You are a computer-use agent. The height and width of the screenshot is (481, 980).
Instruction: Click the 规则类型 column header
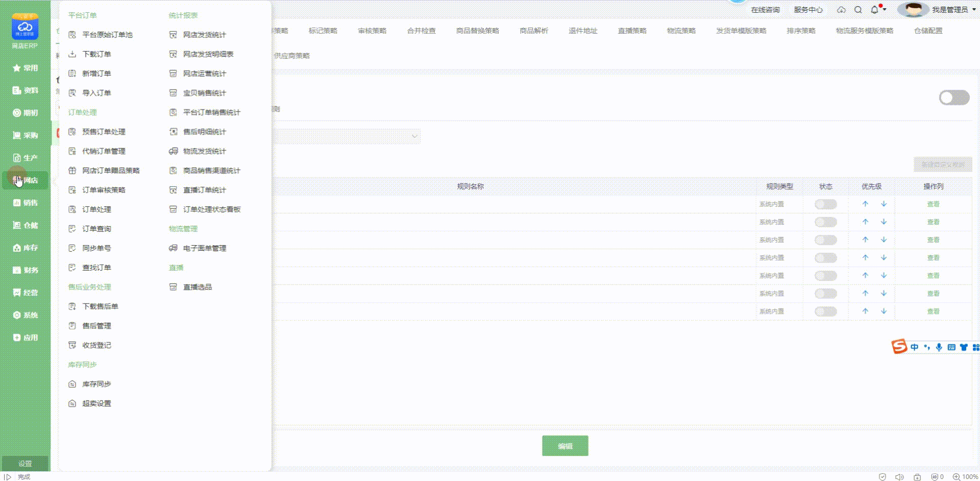pyautogui.click(x=779, y=186)
